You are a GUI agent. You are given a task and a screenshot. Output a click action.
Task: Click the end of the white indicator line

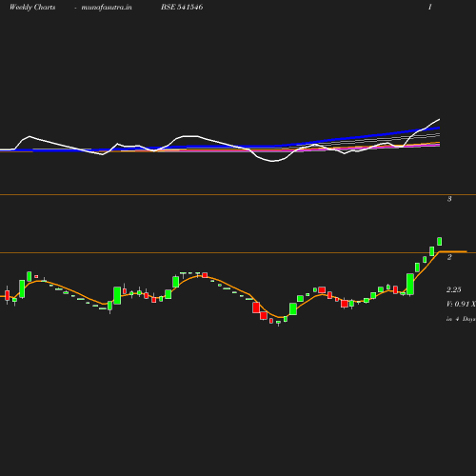pos(439,119)
